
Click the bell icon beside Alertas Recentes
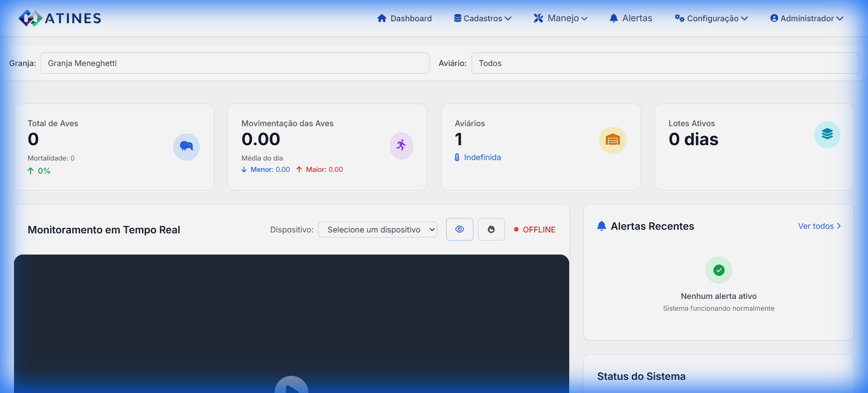[601, 226]
